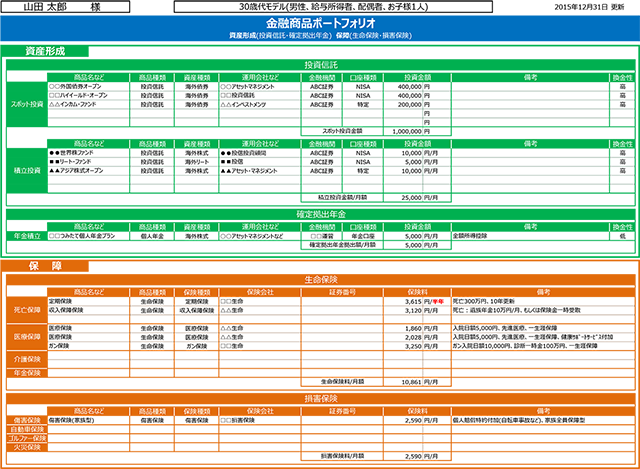Click "特定" account type for △△インカム・ファンド
The width and height of the screenshot is (640, 469).
coord(363,104)
